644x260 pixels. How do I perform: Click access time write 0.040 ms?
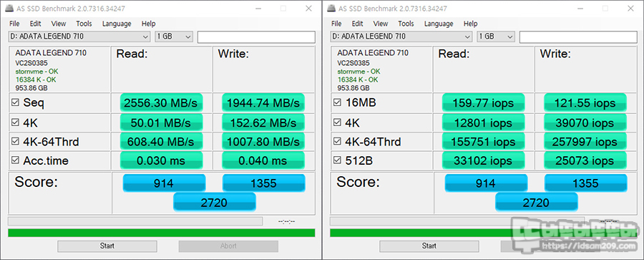(263, 161)
